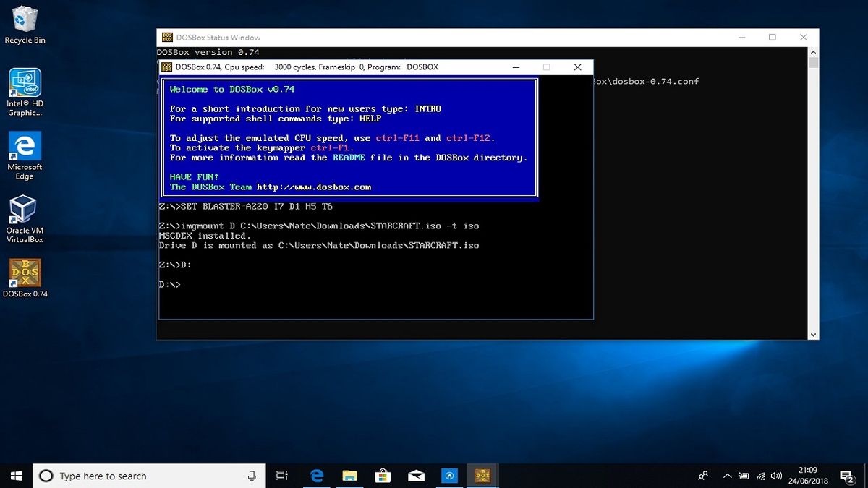Screen dimensions: 868x488
Task: Open the Recycle Bin
Action: point(25,18)
